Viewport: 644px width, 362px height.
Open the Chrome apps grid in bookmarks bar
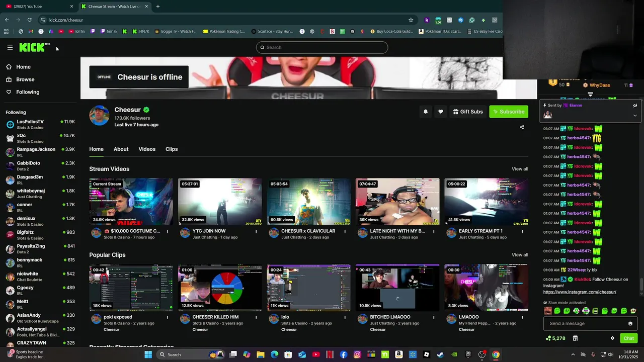click(6, 31)
